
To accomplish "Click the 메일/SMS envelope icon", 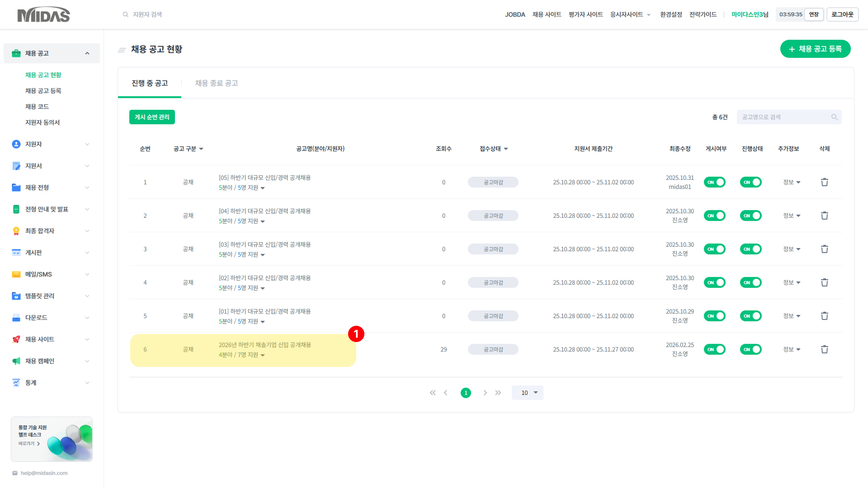I will coord(16,274).
